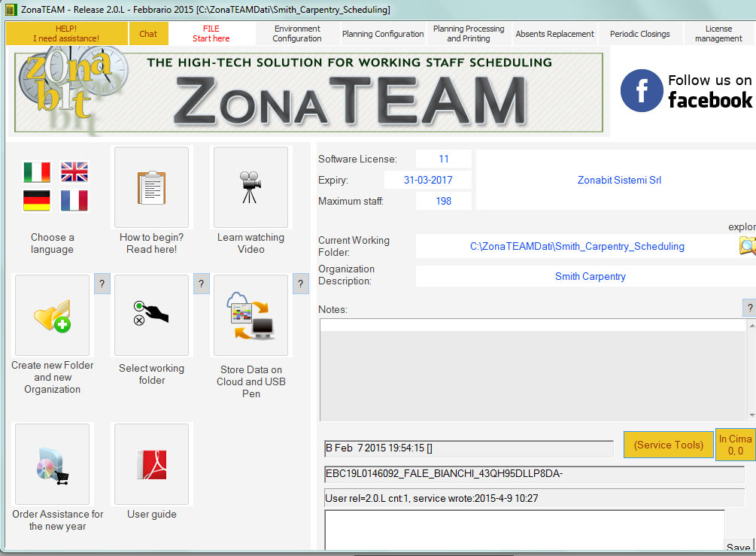Click the B Feb 7 2015 timestamp field
The image size is (756, 556).
coord(469,448)
